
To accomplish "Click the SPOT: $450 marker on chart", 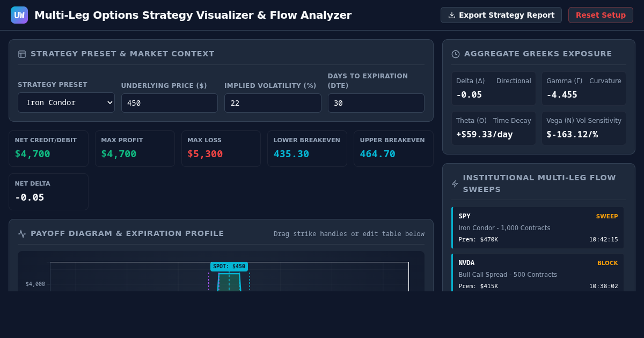I will click(x=229, y=267).
